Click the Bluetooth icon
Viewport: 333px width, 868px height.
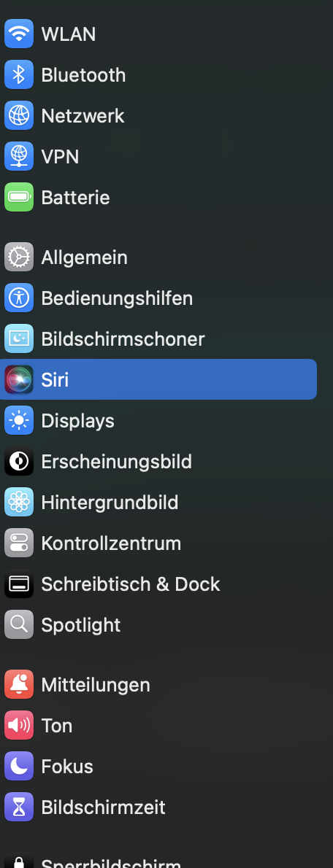point(19,74)
